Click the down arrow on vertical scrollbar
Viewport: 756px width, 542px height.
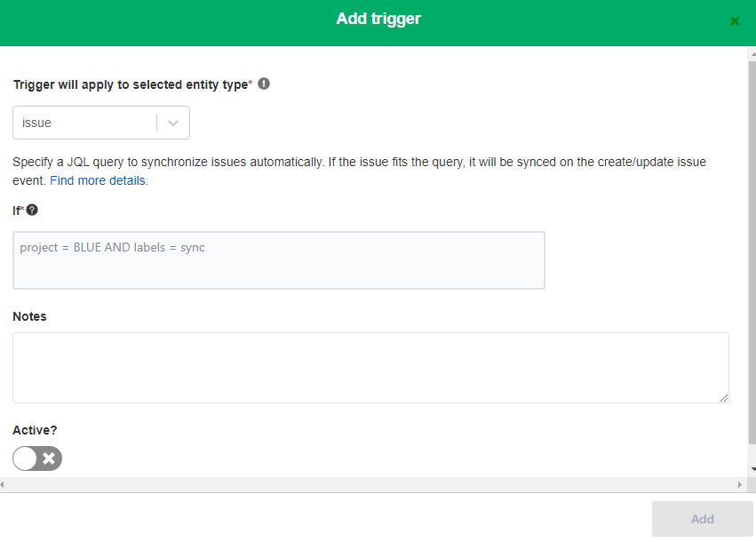(752, 469)
